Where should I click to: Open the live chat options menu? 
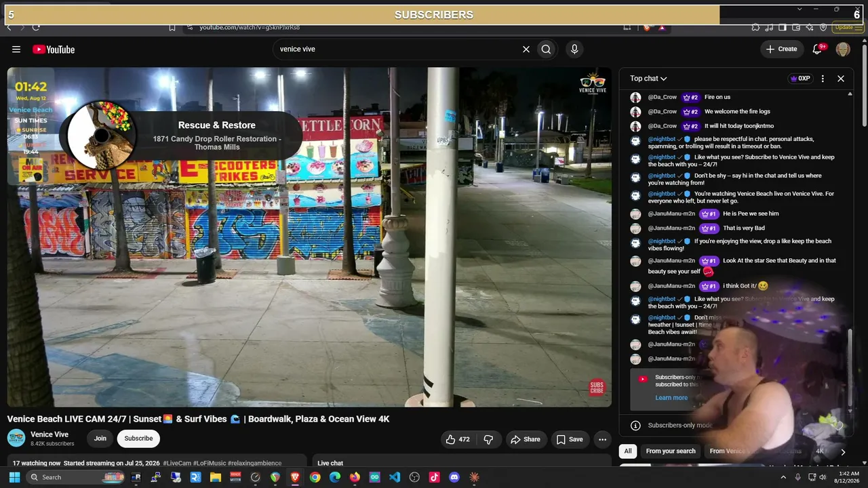coord(823,79)
